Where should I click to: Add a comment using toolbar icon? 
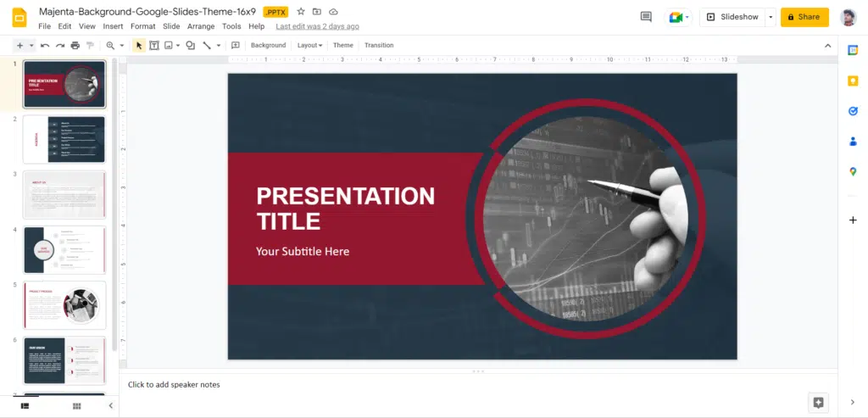(x=236, y=45)
